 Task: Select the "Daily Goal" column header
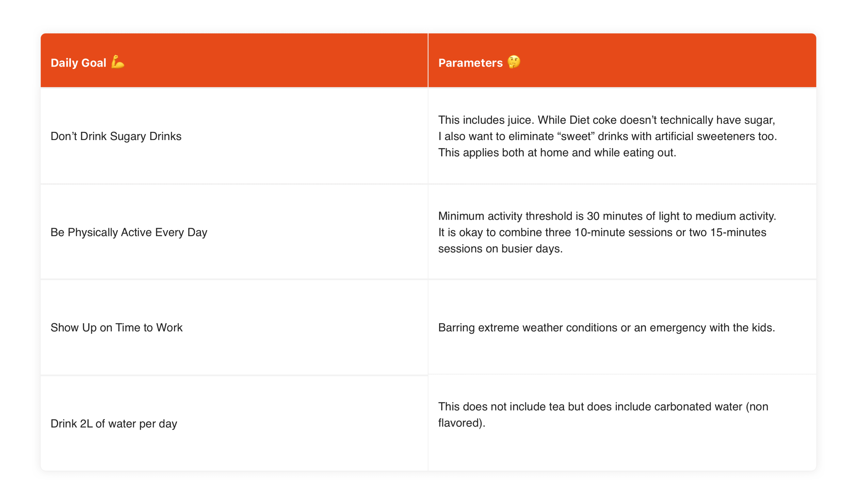click(x=234, y=60)
